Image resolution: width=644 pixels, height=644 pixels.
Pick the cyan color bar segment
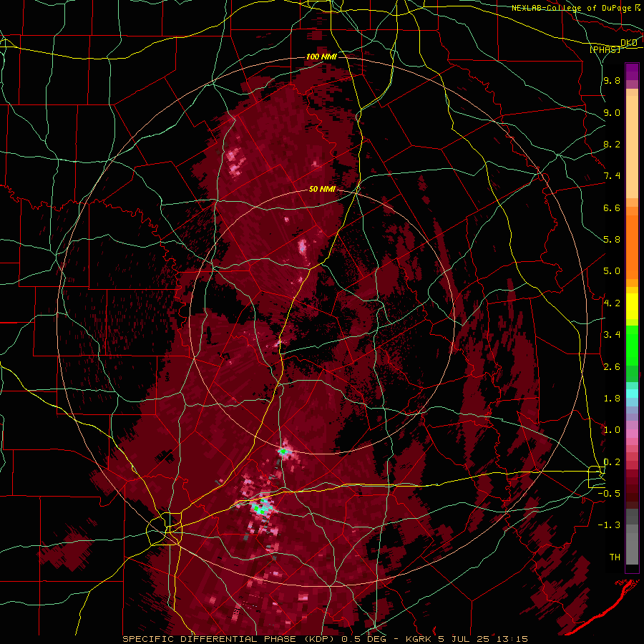pyautogui.click(x=632, y=394)
